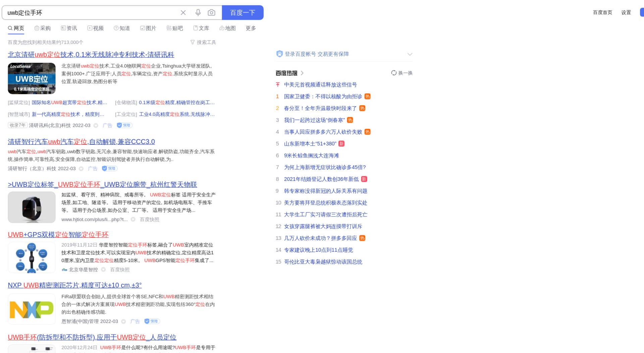
Task: Open hot topic 9米长鲸鱼搁浅大连海滩
Action: point(311,155)
